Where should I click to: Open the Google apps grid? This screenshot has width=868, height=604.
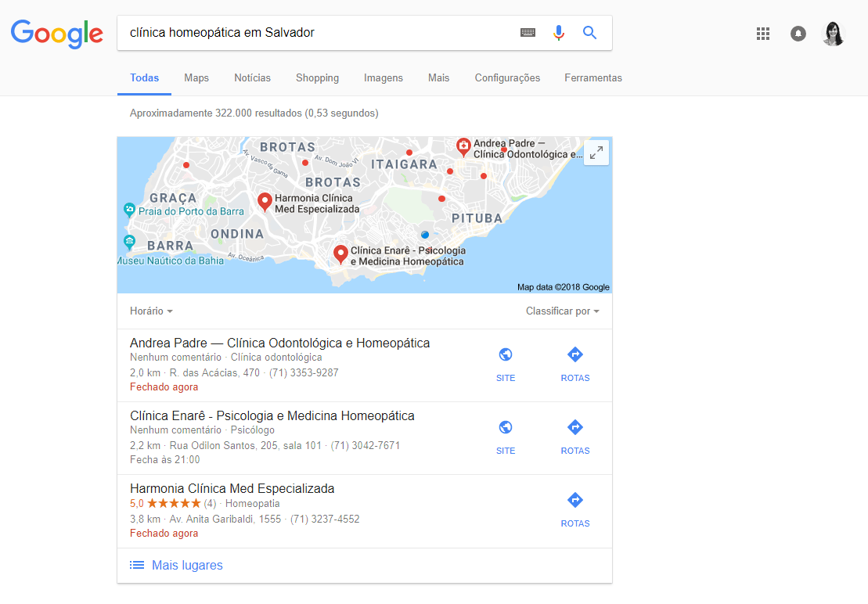pos(763,34)
